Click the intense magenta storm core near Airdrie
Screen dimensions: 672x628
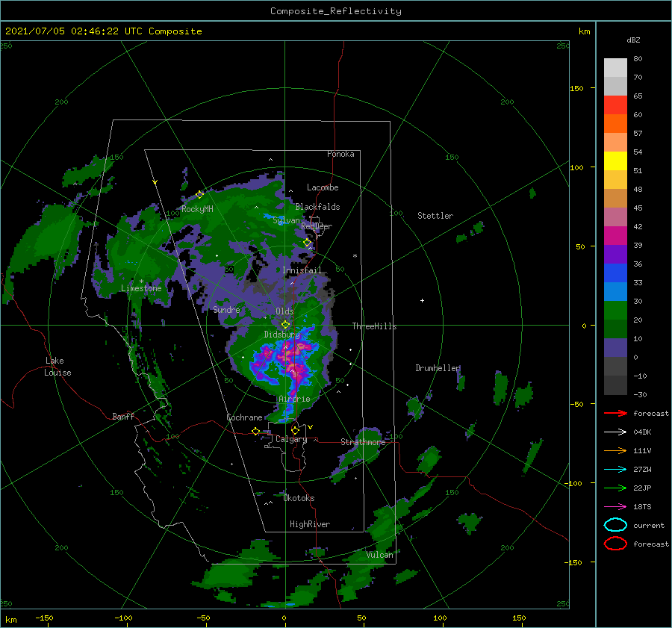[x=295, y=364]
